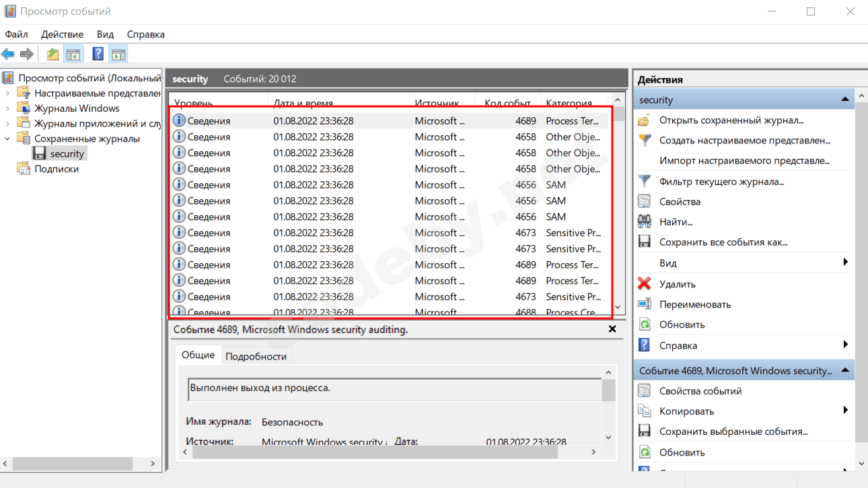Viewport: 868px width, 488px height.
Task: Click Сохранить все события как
Action: [723, 242]
